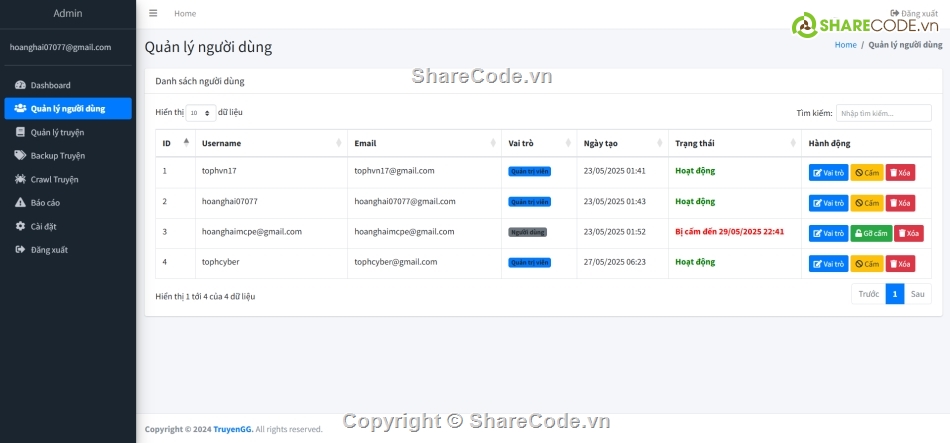Select Quản lý người dùng sidebar item

67,109
